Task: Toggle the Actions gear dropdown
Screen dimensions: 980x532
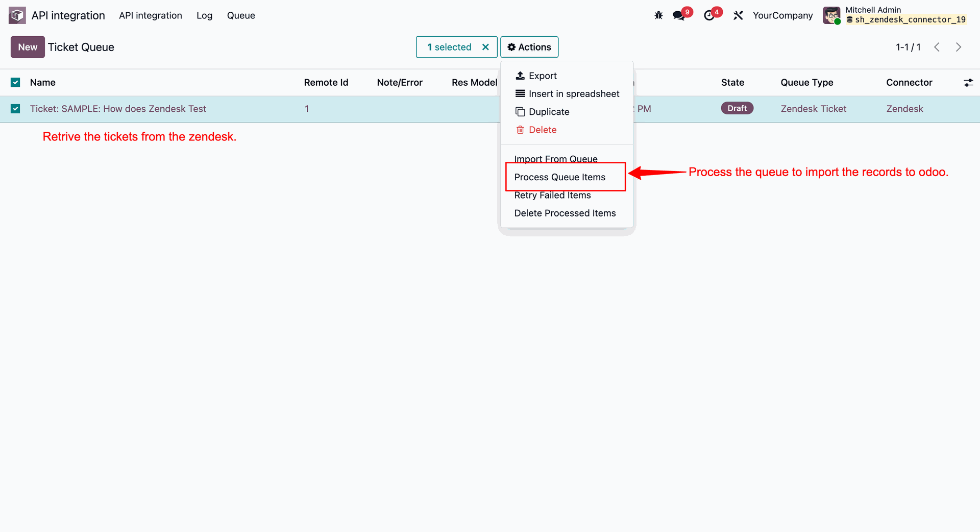Action: 529,47
